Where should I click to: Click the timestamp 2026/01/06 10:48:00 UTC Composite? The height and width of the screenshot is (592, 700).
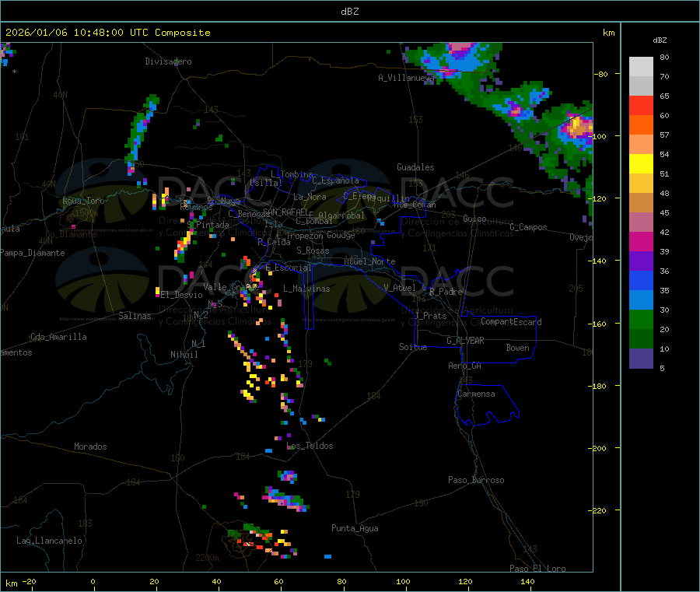click(x=107, y=33)
